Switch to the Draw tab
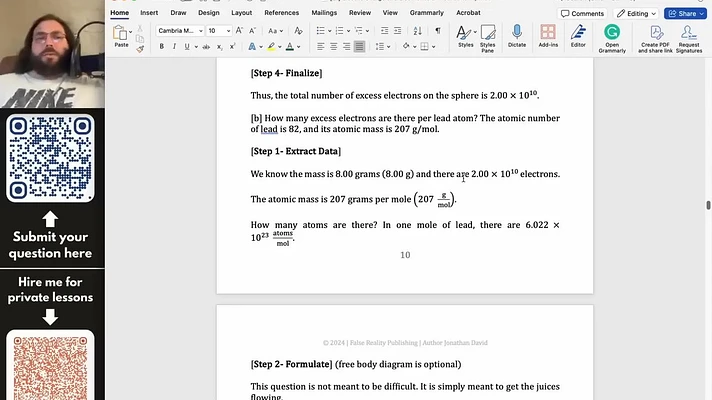The image size is (712, 400). pyautogui.click(x=178, y=13)
